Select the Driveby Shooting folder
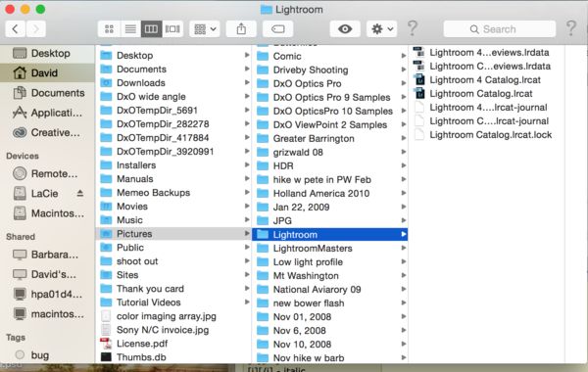Viewport: 588px width, 372px height. click(330, 70)
